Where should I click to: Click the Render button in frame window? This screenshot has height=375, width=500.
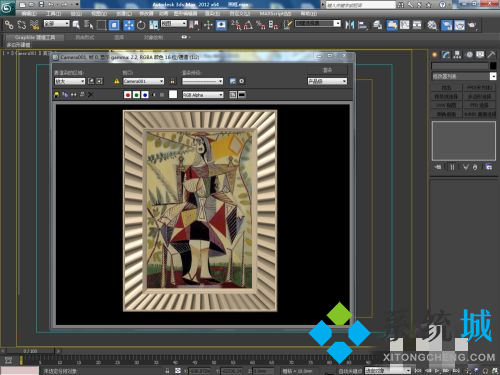pos(327,70)
